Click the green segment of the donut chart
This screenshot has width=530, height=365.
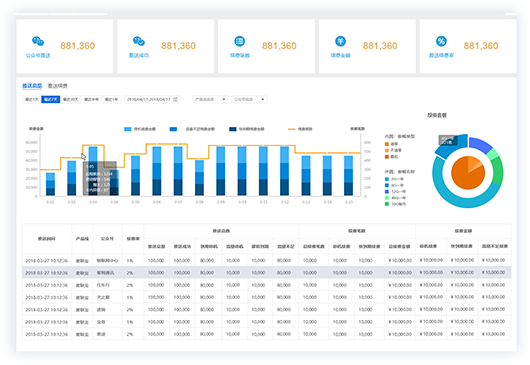[497, 170]
